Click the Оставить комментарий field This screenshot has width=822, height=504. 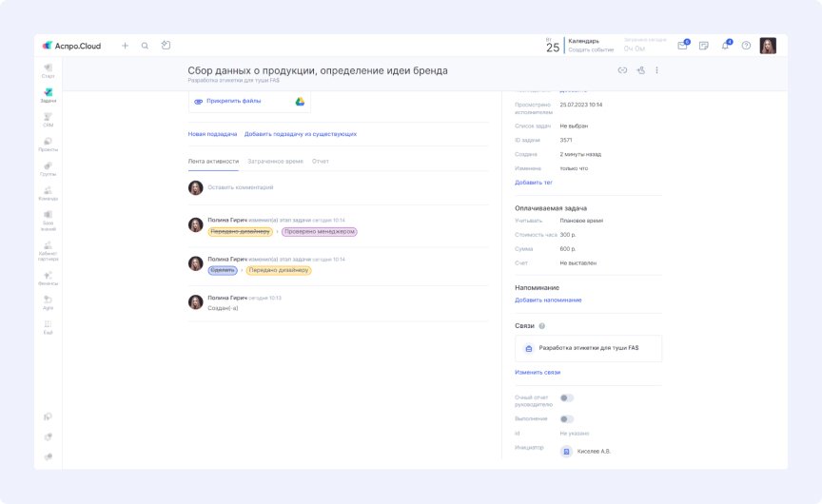240,187
